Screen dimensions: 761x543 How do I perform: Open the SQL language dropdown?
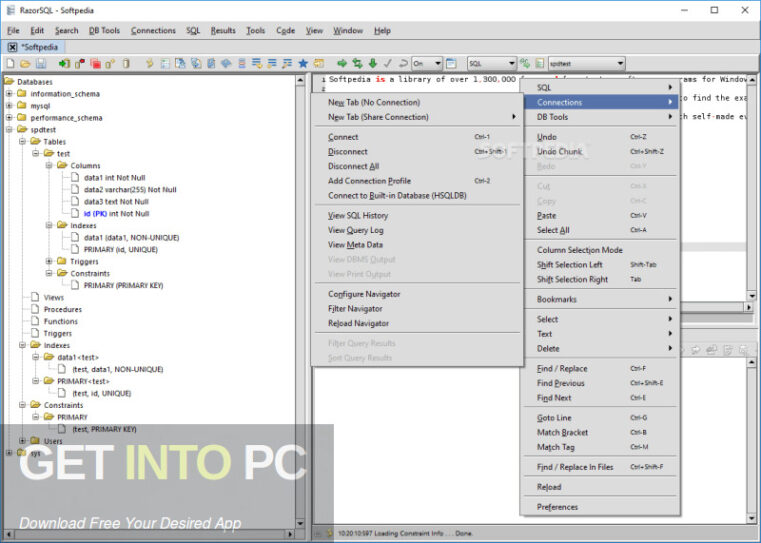tap(492, 64)
